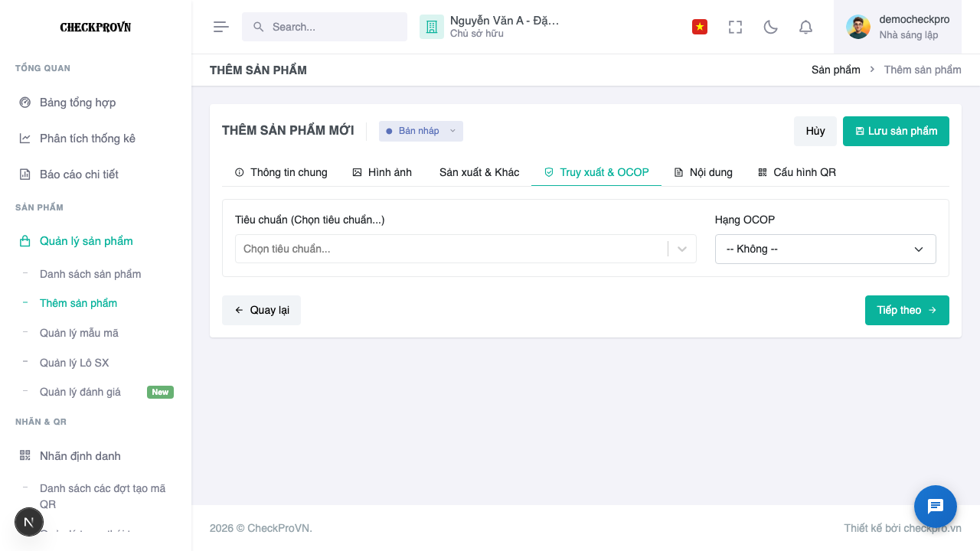Image resolution: width=980 pixels, height=551 pixels.
Task: Open the blue chat bubble widget
Action: (936, 507)
